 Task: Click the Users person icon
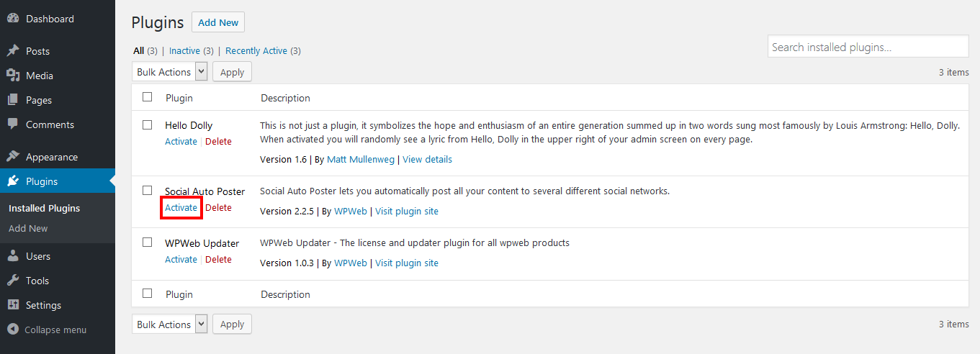click(12, 256)
